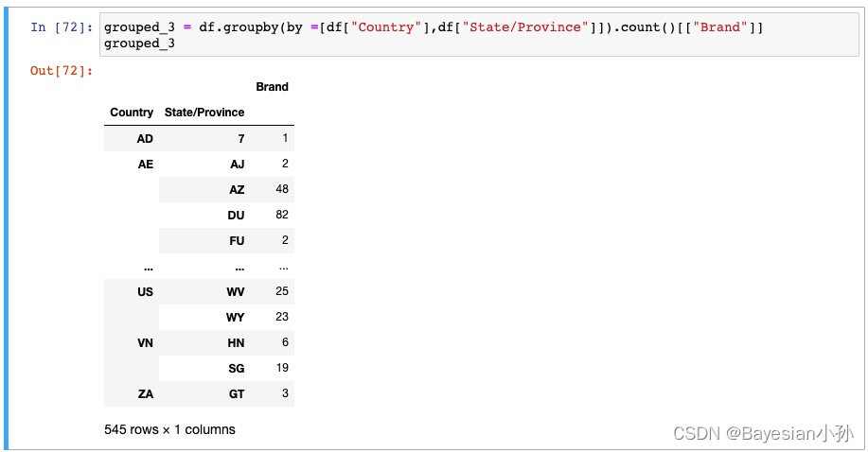Select the In [72] prompt label

click(x=62, y=27)
